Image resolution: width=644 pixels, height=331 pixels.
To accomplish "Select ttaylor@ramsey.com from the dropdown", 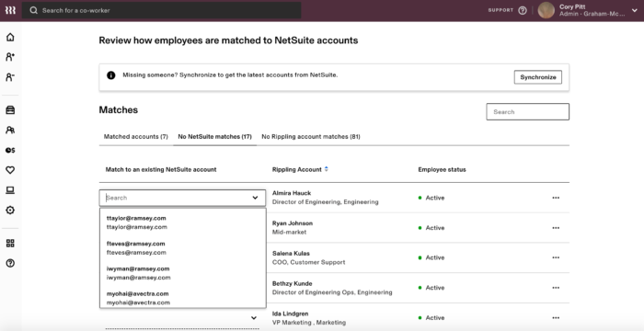I will point(183,223).
